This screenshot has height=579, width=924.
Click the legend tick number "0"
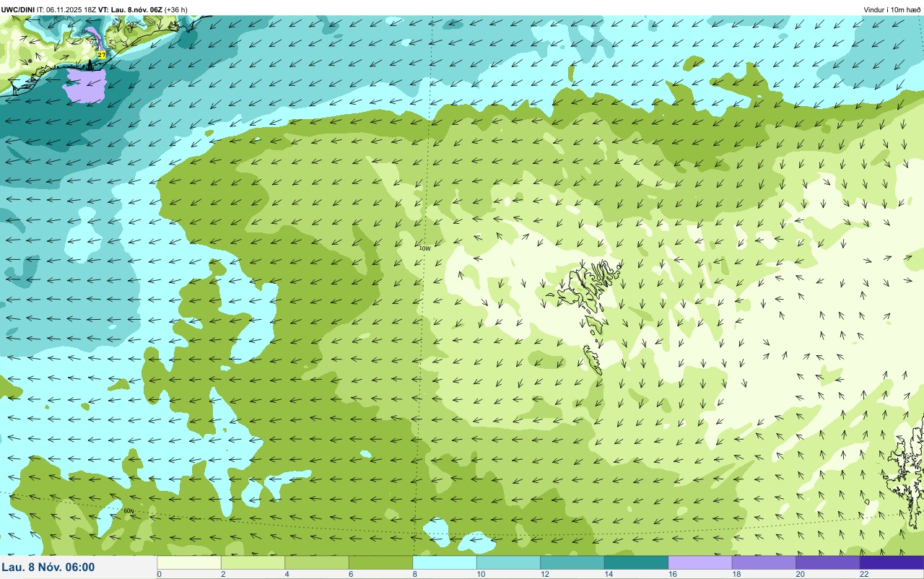pyautogui.click(x=159, y=574)
